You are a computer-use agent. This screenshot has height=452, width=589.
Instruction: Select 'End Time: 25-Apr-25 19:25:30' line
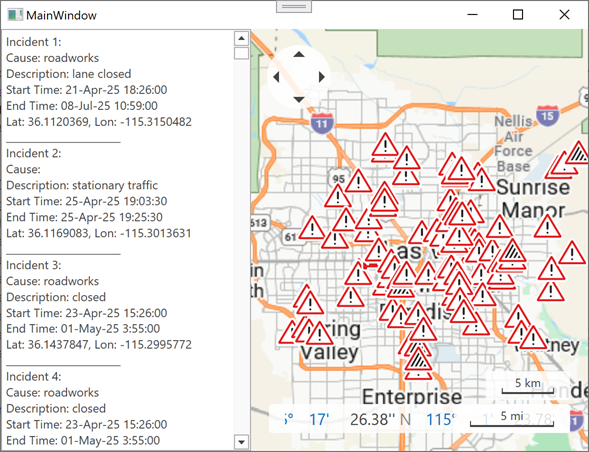coord(85,217)
